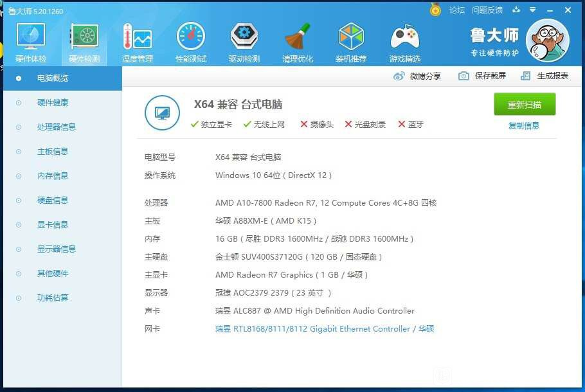Select 硬件检测 hardware detection icon
This screenshot has height=392, width=585.
click(85, 37)
